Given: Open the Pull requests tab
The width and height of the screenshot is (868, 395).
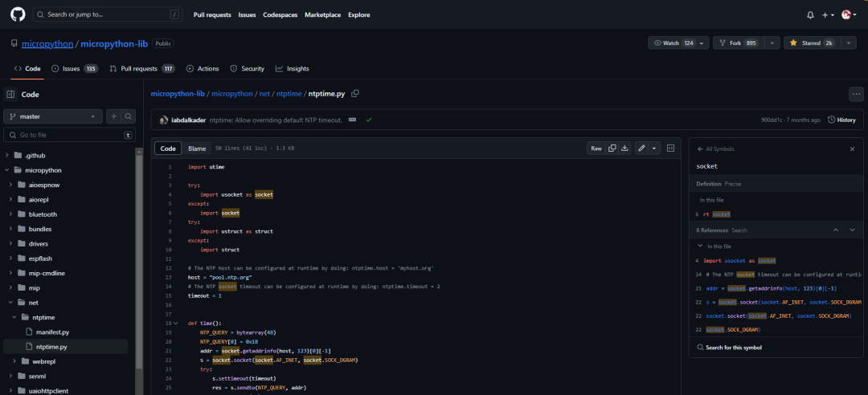Looking at the screenshot, I should click(141, 69).
